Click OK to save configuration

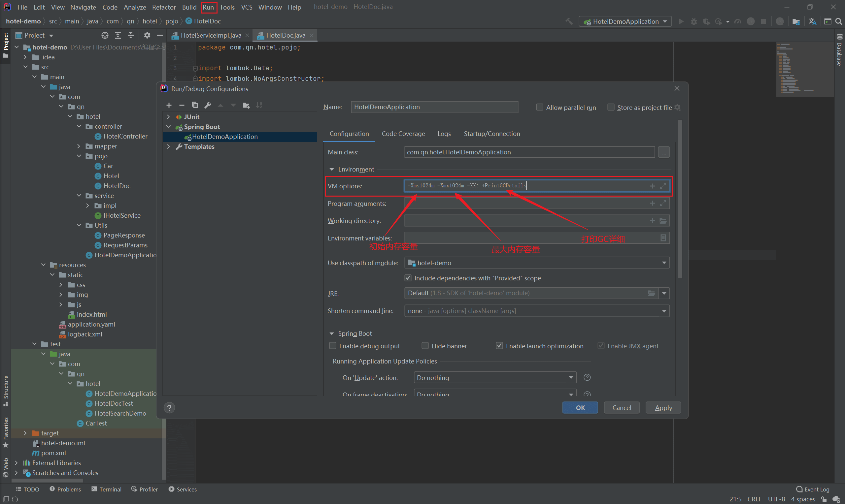pyautogui.click(x=580, y=408)
